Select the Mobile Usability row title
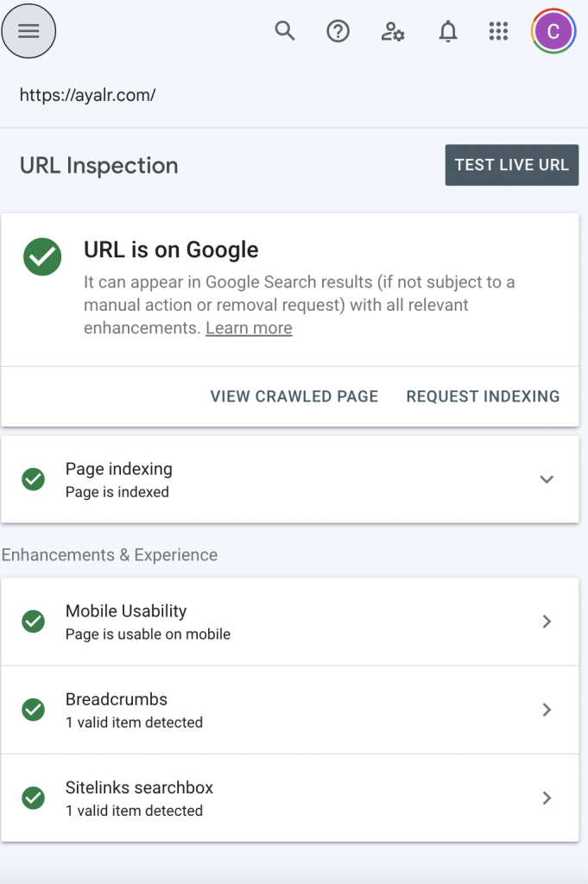 tap(126, 611)
